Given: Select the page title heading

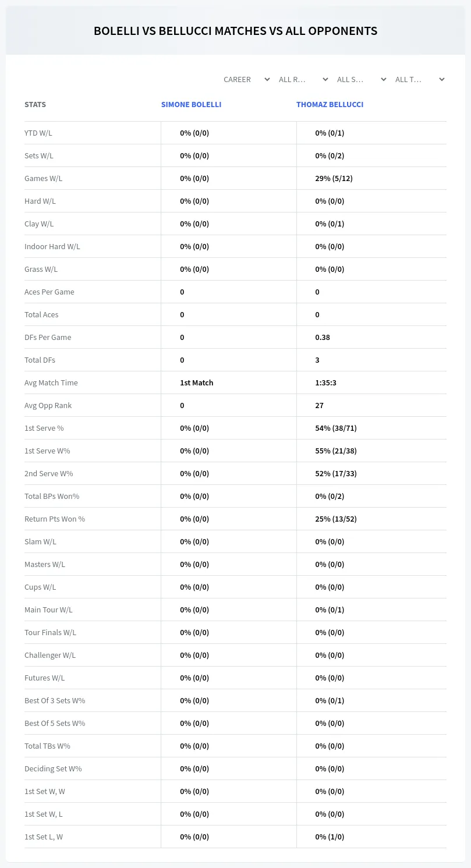Looking at the screenshot, I should 235,31.
